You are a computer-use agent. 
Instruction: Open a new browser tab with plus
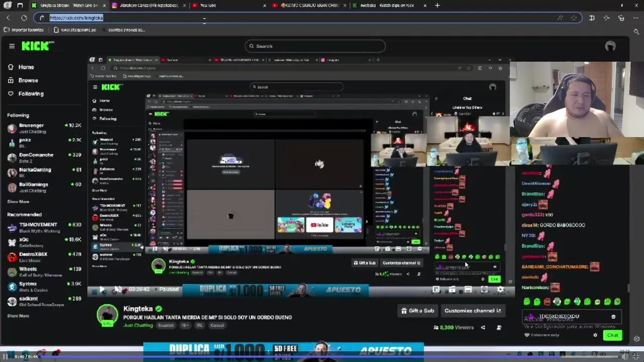[x=437, y=6]
